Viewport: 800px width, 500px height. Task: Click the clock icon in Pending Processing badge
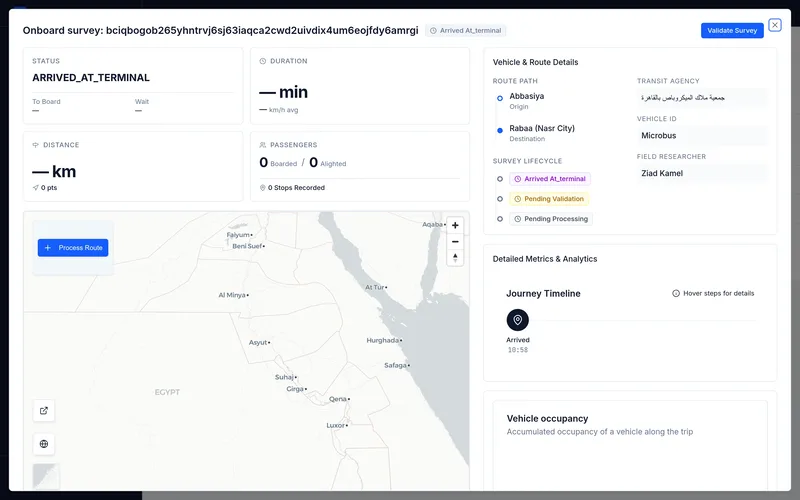518,219
